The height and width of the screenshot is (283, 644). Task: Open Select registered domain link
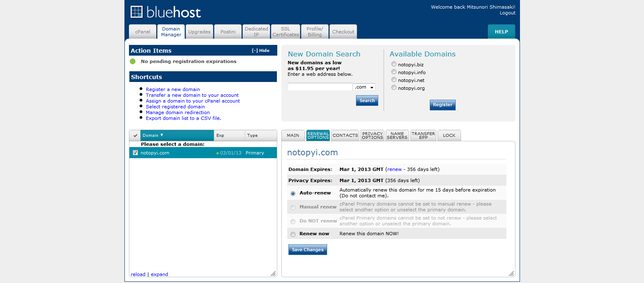tap(175, 107)
